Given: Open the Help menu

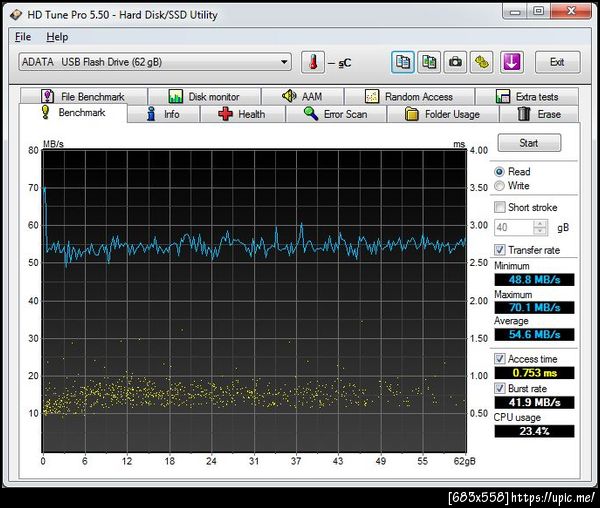Looking at the screenshot, I should 57,37.
